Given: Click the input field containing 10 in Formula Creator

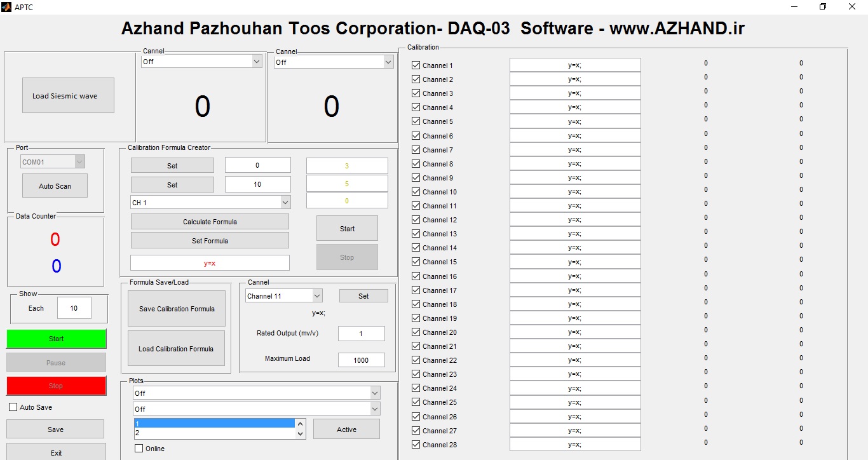Looking at the screenshot, I should tap(257, 184).
